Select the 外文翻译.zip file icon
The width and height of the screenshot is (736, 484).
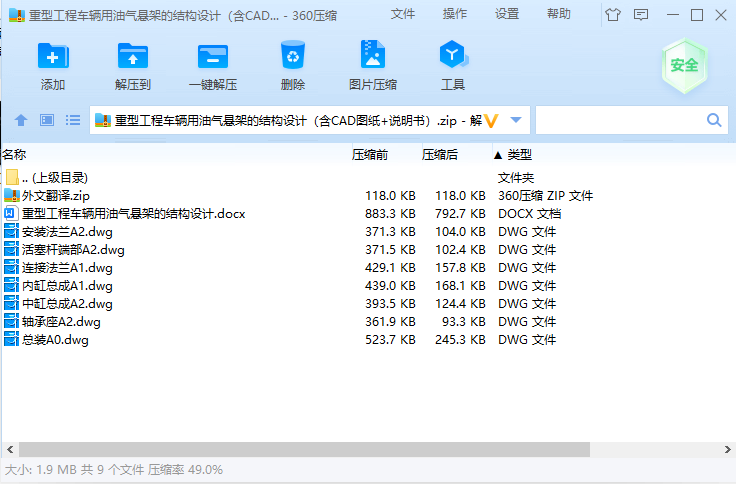tap(12, 195)
